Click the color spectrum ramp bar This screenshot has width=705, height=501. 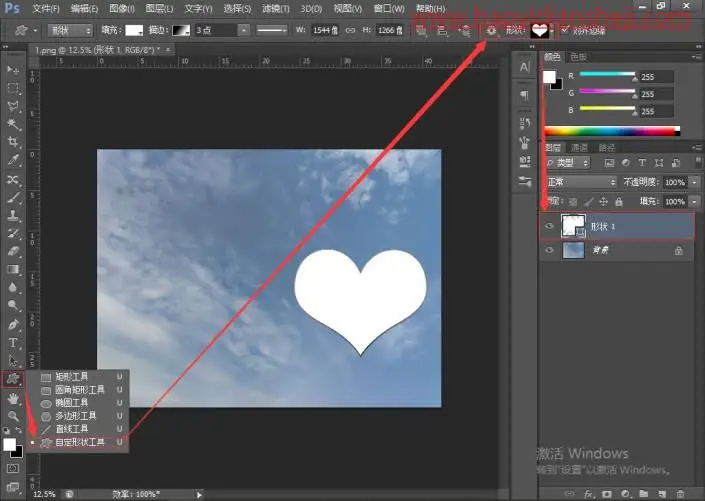tap(612, 131)
